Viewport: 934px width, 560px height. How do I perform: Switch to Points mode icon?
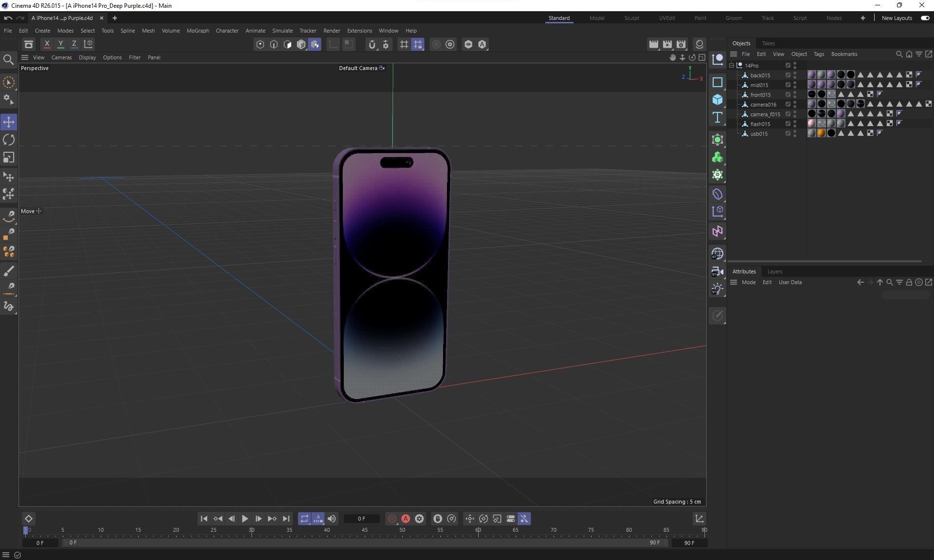(260, 45)
